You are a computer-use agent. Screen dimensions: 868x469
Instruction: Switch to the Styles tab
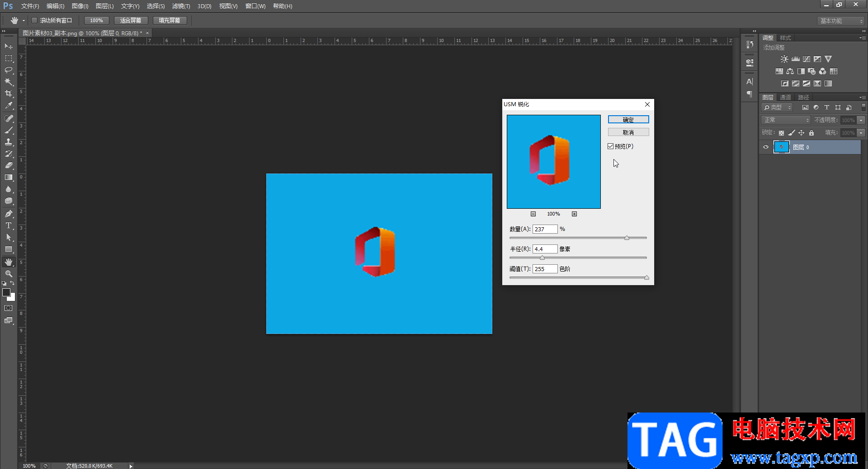[785, 38]
